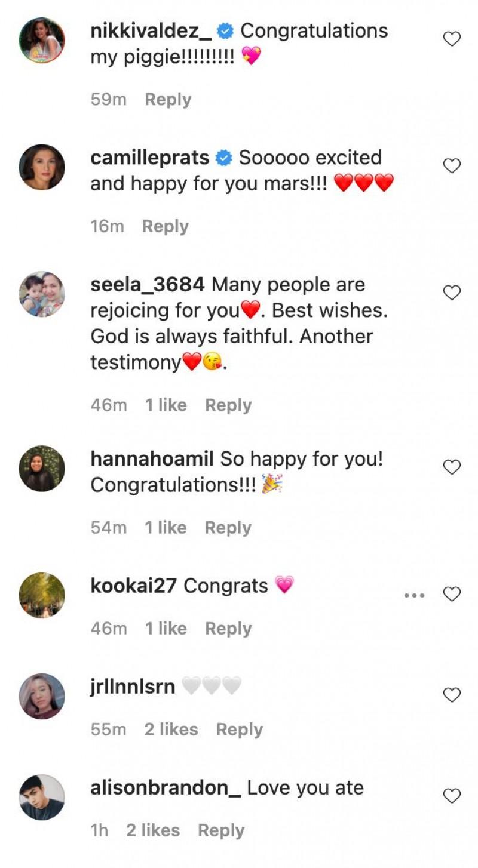The image size is (478, 868).
Task: Heart hannahoamil's congratulations comment
Action: click(452, 467)
